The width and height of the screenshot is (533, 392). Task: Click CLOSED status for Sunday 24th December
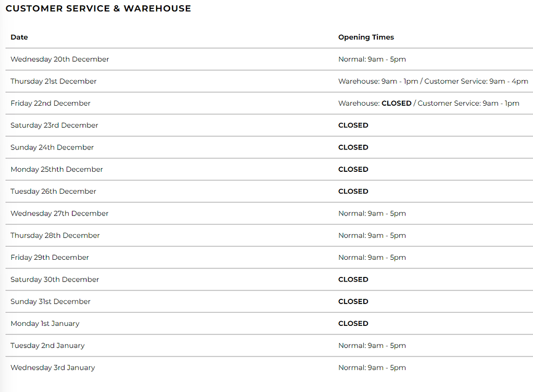click(x=353, y=147)
